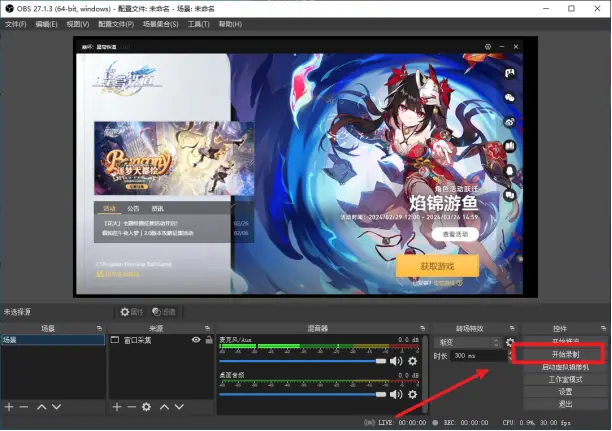Start recording with 开始录制
The height and width of the screenshot is (431, 612).
coord(565,354)
